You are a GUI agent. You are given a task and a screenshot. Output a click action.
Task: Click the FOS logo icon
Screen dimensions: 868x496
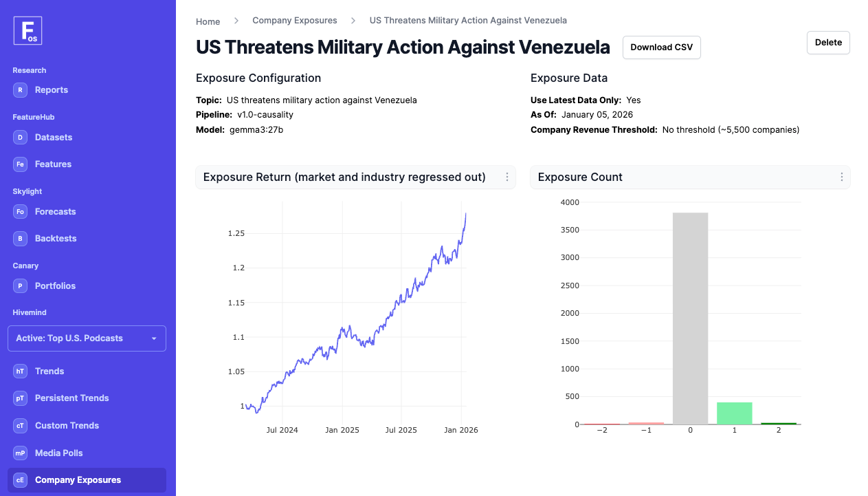pos(27,31)
